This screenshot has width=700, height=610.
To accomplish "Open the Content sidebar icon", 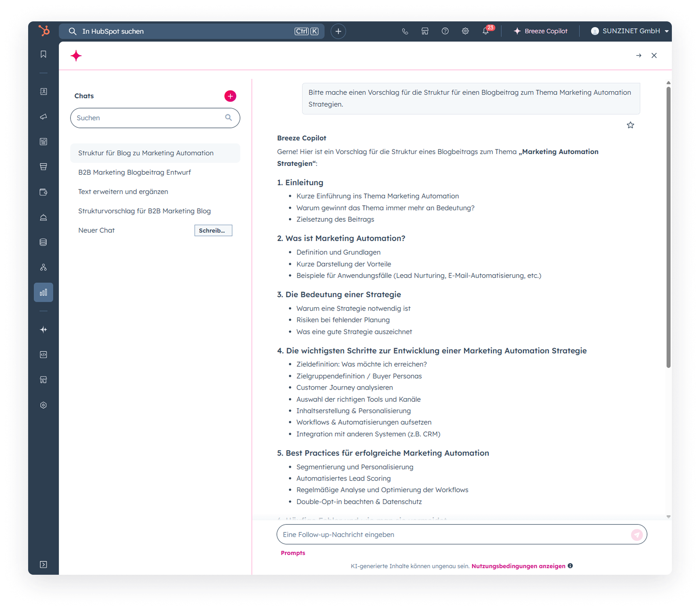I will click(x=44, y=141).
